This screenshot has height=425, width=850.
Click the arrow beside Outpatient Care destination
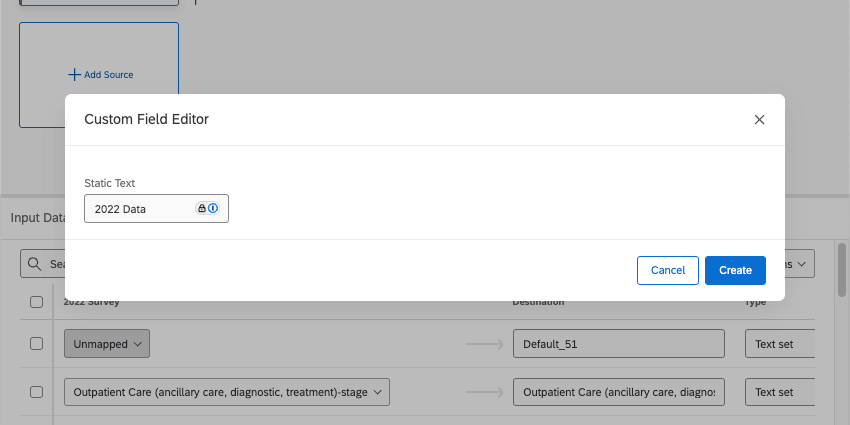point(485,392)
